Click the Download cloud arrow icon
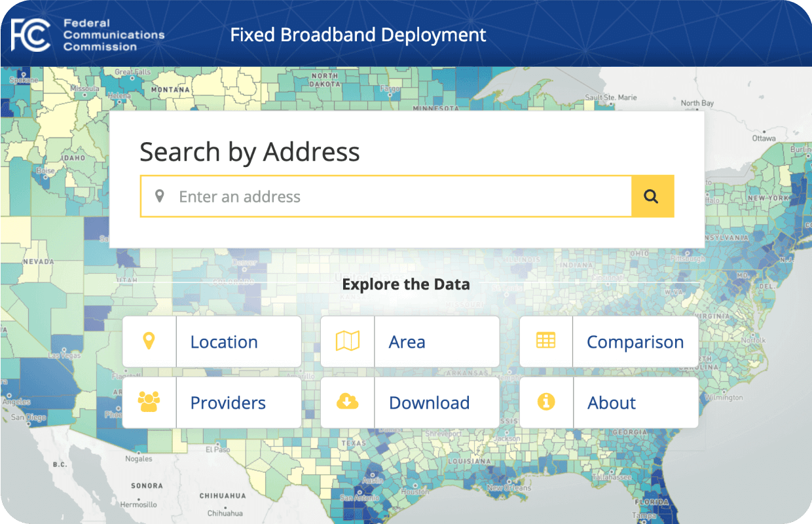This screenshot has height=524, width=812. (347, 402)
